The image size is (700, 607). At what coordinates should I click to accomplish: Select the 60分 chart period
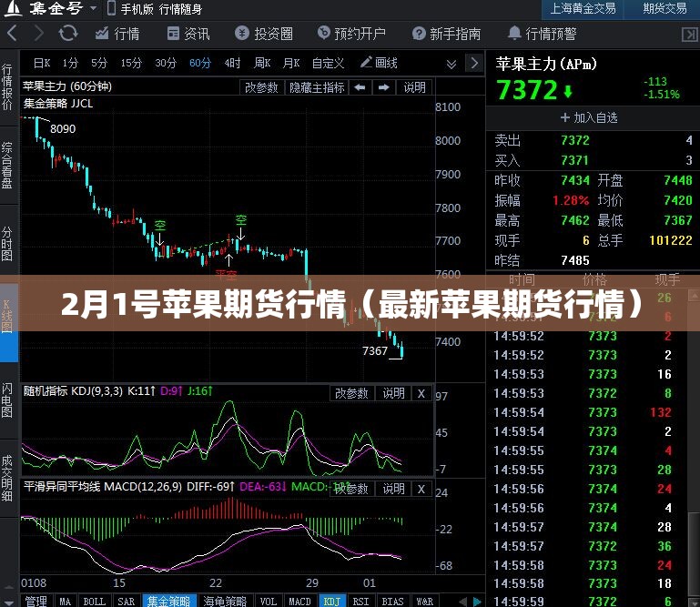coord(200,63)
